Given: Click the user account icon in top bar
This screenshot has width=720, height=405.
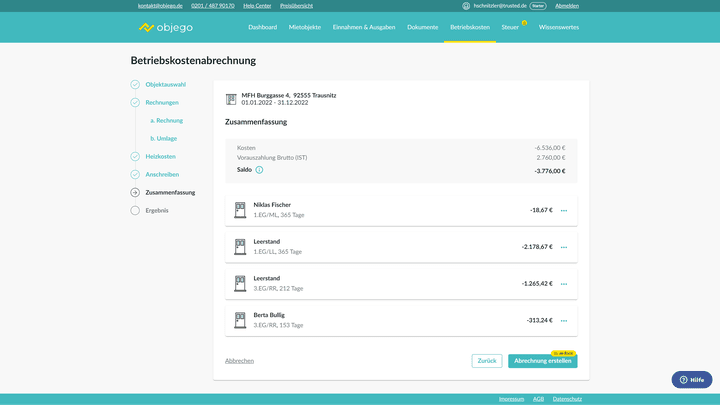Looking at the screenshot, I should [x=466, y=5].
